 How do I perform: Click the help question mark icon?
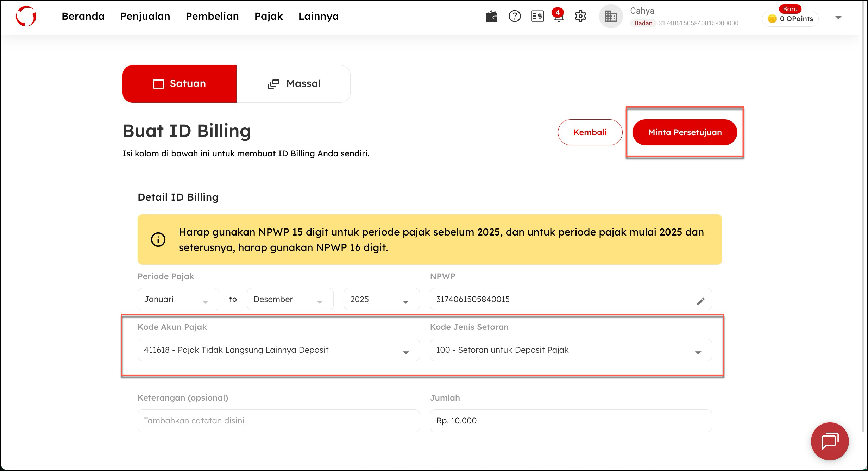pyautogui.click(x=514, y=17)
